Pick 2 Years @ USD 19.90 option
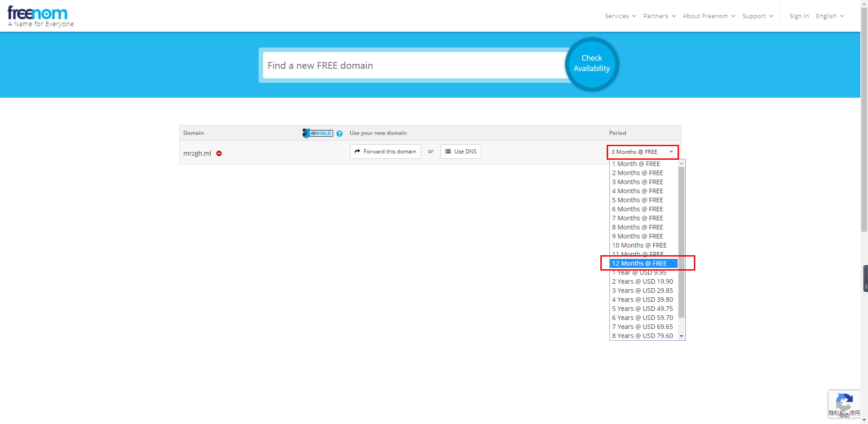Screen dimensions: 868x424 click(x=642, y=281)
